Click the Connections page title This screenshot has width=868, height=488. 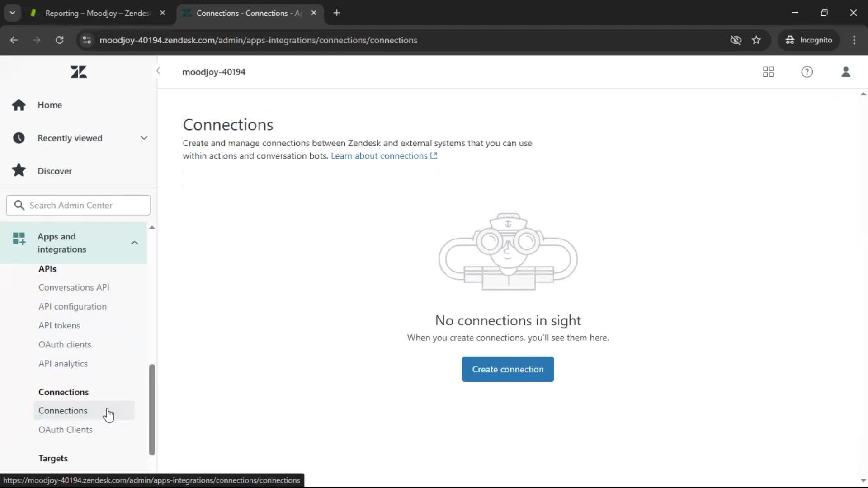pyautogui.click(x=228, y=125)
